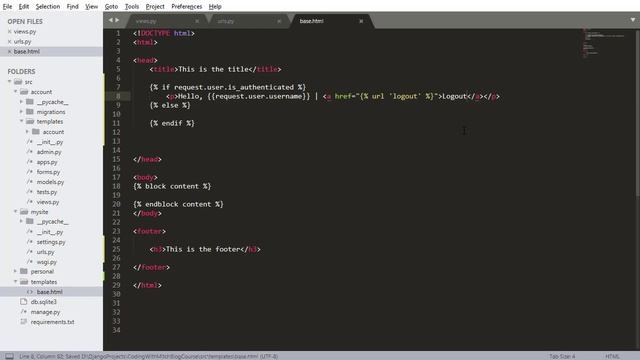The height and width of the screenshot is (360, 640).
Task: Close views.py in Open Files list
Action: pos(9,31)
